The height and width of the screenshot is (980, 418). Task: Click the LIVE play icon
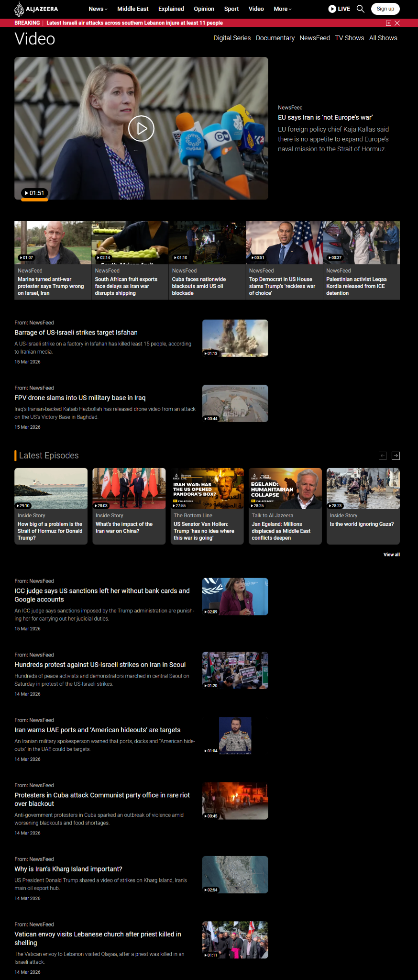tap(332, 9)
